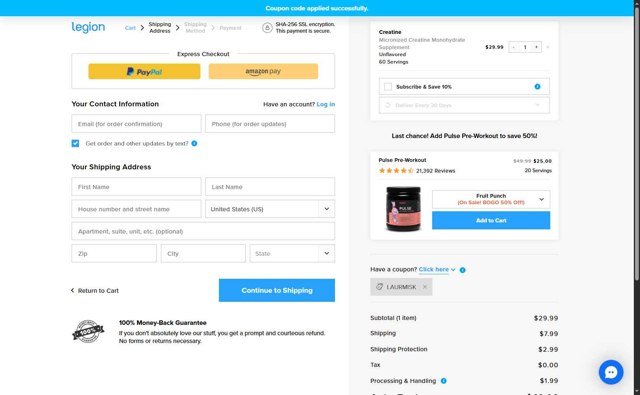Click the Creatine product title
The image size is (640, 395).
pos(390,32)
